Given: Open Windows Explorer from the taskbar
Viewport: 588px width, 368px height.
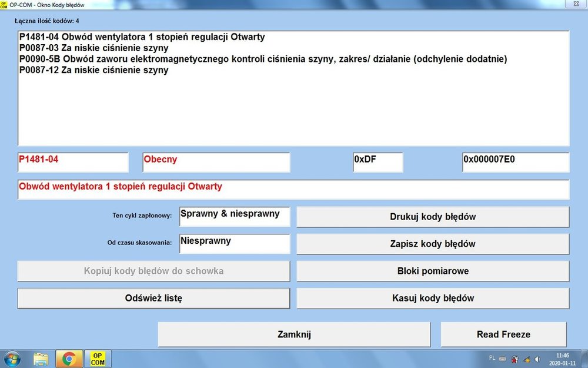Looking at the screenshot, I should [41, 359].
